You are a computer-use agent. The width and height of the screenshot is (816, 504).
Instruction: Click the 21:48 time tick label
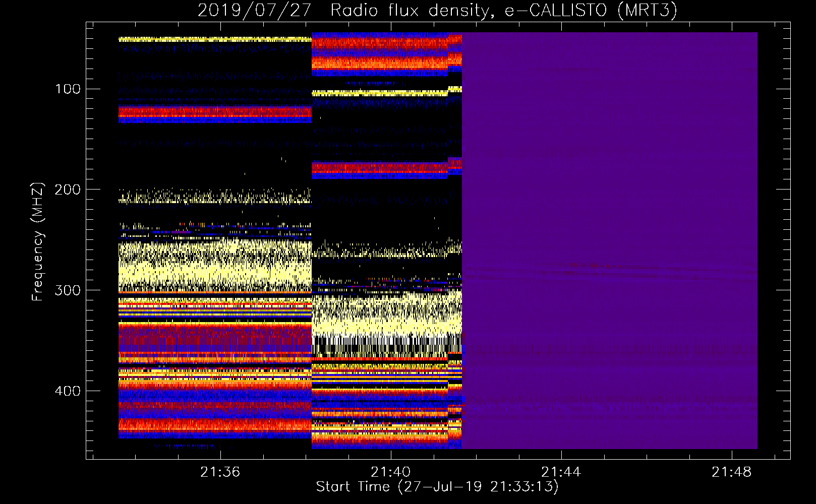tap(731, 472)
